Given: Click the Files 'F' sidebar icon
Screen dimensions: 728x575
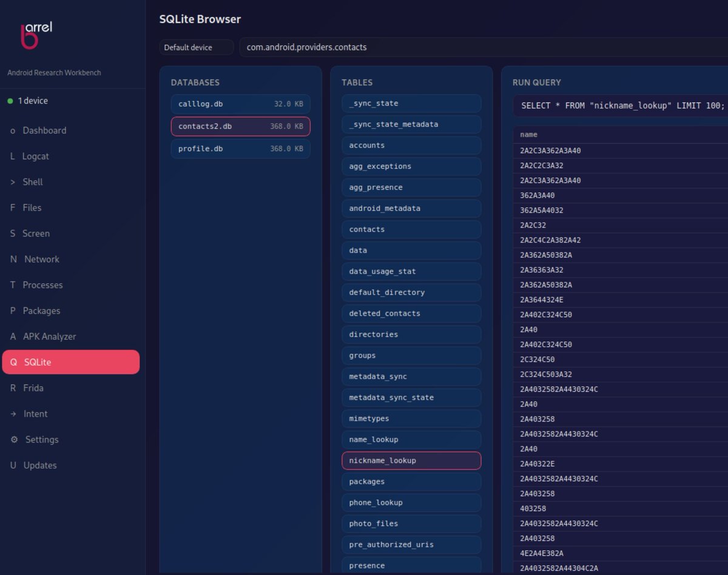Looking at the screenshot, I should [x=13, y=207].
